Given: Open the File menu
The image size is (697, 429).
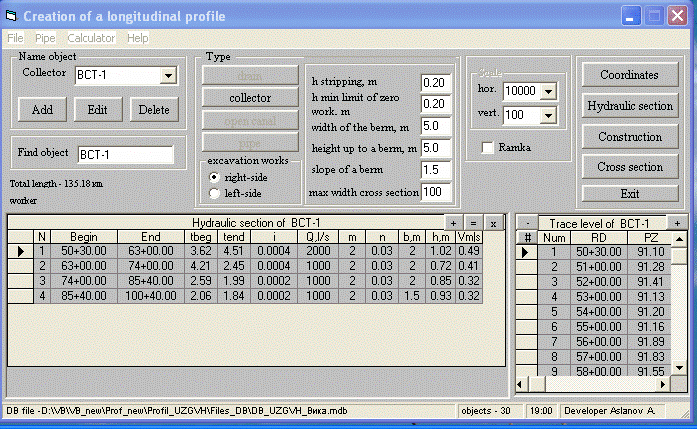Looking at the screenshot, I should 15,38.
